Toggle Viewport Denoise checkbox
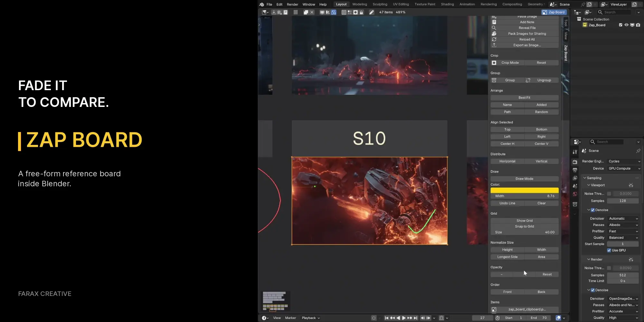Screen dimensions: 644x322 (x=592, y=210)
